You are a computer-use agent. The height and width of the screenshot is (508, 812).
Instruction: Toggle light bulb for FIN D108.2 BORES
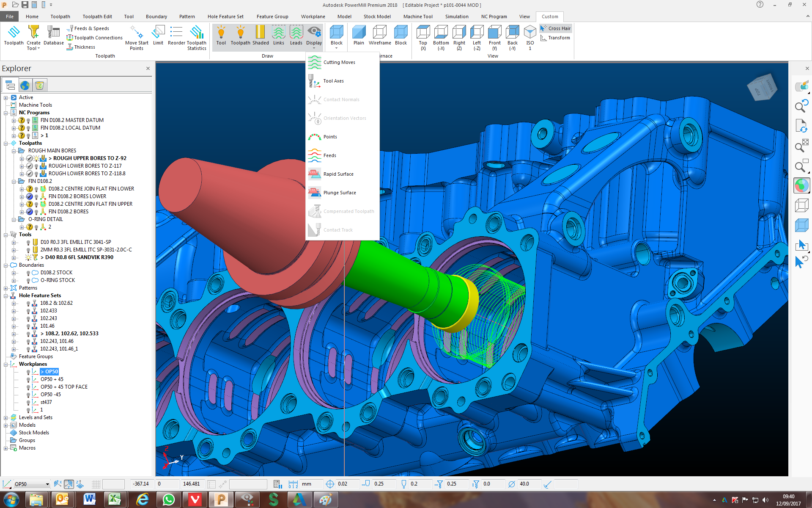pos(36,212)
